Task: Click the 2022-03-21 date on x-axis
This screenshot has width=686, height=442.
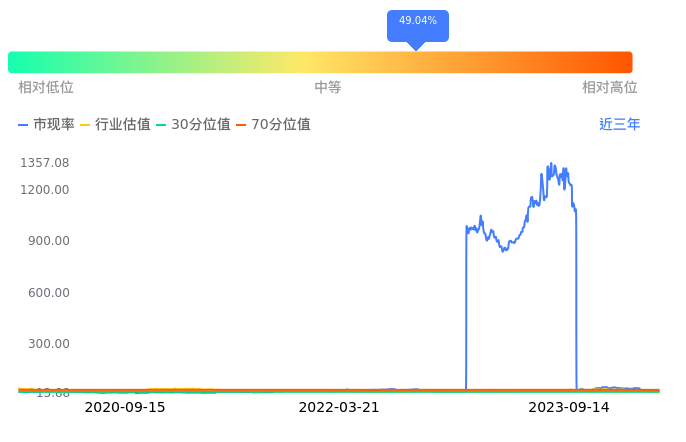Action: [x=339, y=408]
